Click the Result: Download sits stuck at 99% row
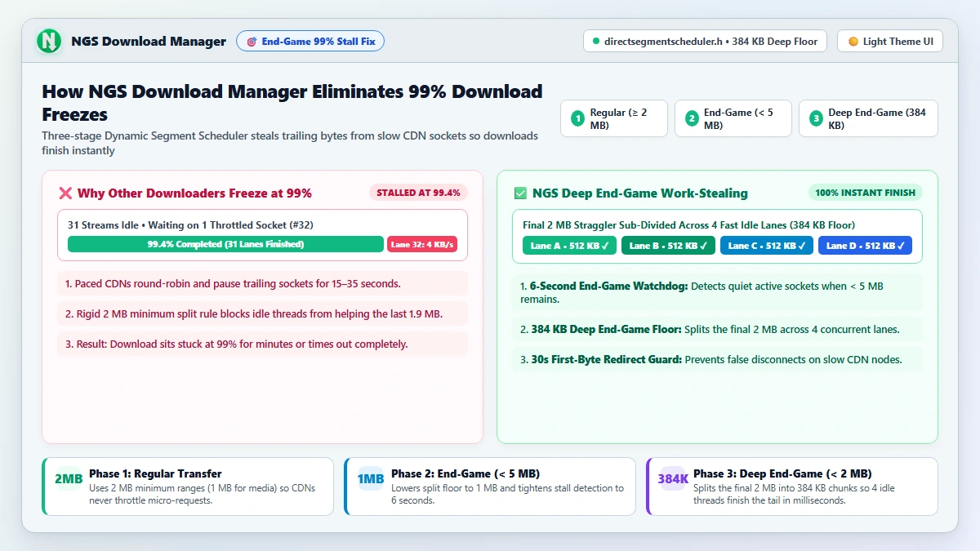980x551 pixels. [x=263, y=344]
